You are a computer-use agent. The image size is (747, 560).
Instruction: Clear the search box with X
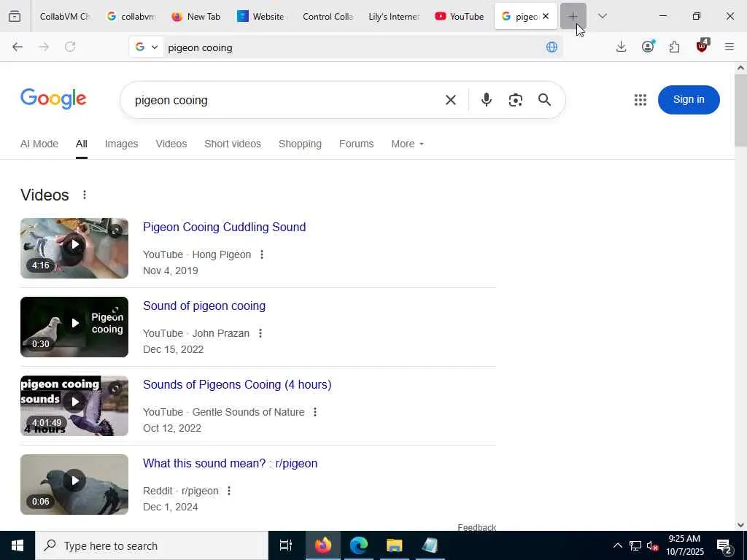coord(450,100)
